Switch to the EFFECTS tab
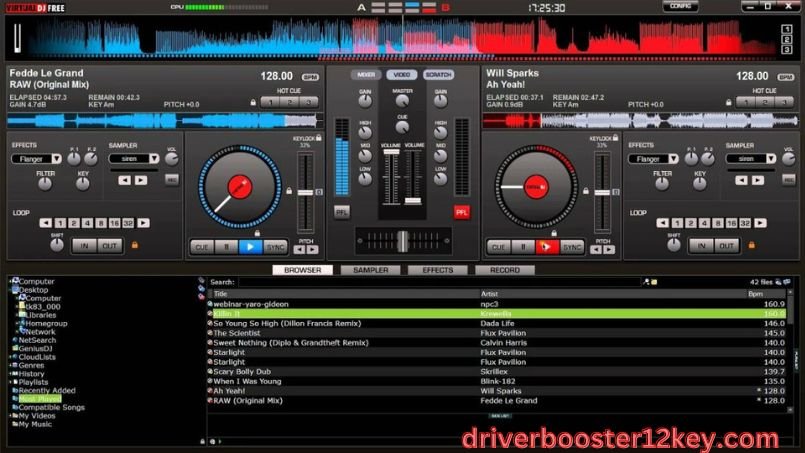The height and width of the screenshot is (453, 805). [438, 270]
